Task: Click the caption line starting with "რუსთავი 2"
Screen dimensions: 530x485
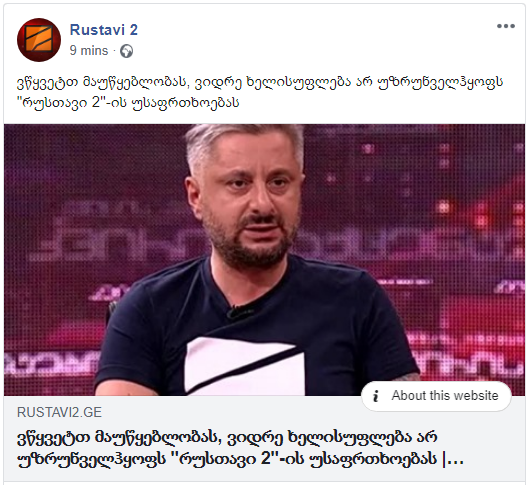Action: (128, 102)
